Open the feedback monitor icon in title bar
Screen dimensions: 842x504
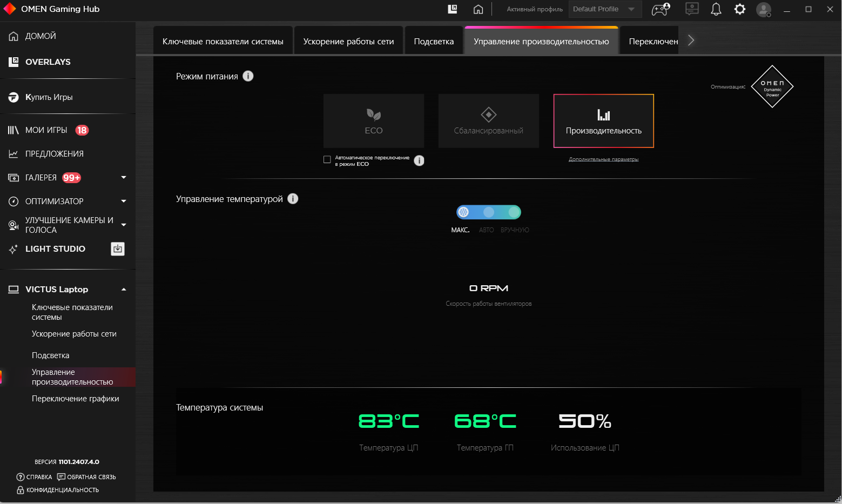coord(691,9)
